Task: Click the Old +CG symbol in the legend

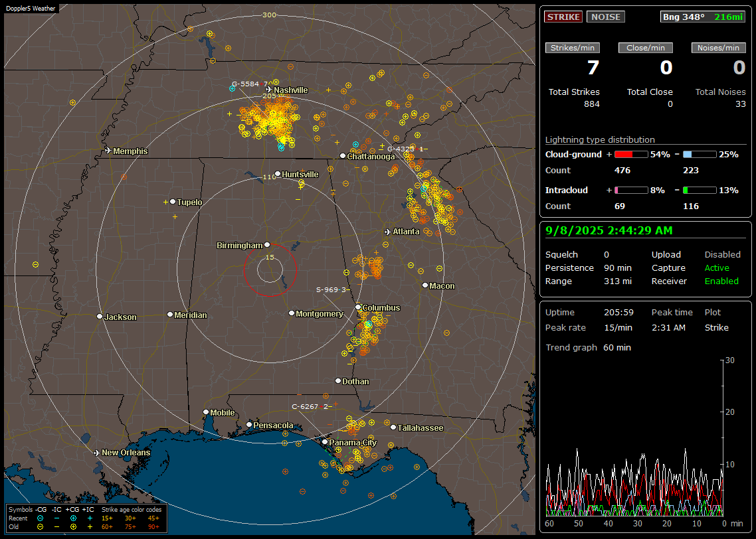Action: click(73, 527)
